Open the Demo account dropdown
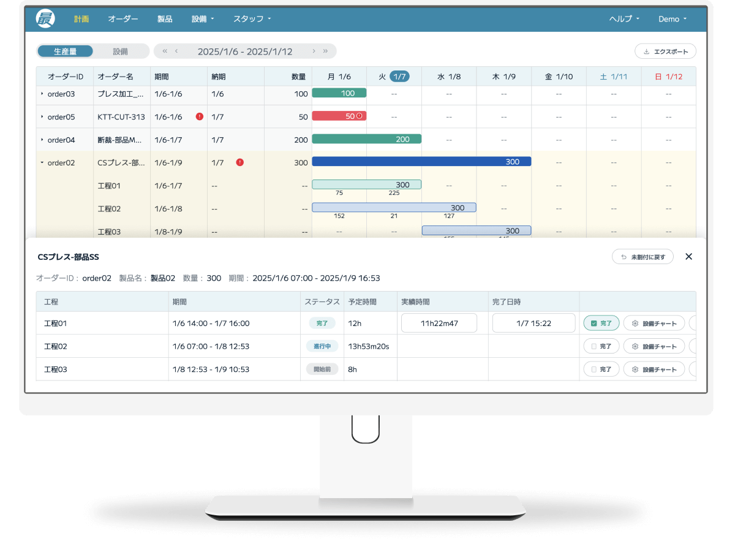735x560 pixels. 672,18
